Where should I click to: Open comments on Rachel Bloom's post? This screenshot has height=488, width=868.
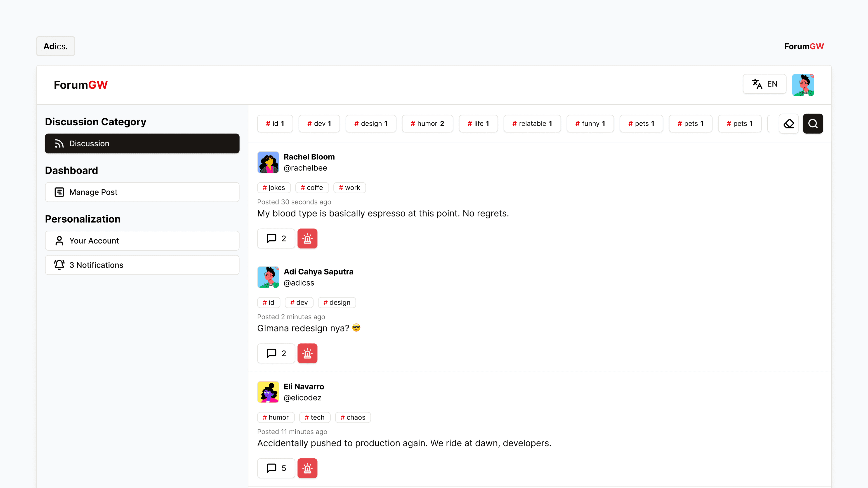click(x=276, y=238)
